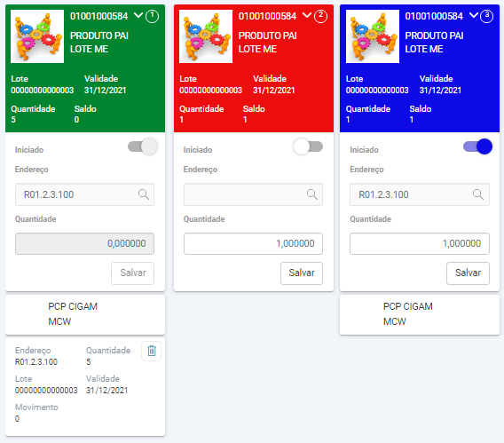Open the product image on the green card
This screenshot has height=443, width=504.
point(37,36)
